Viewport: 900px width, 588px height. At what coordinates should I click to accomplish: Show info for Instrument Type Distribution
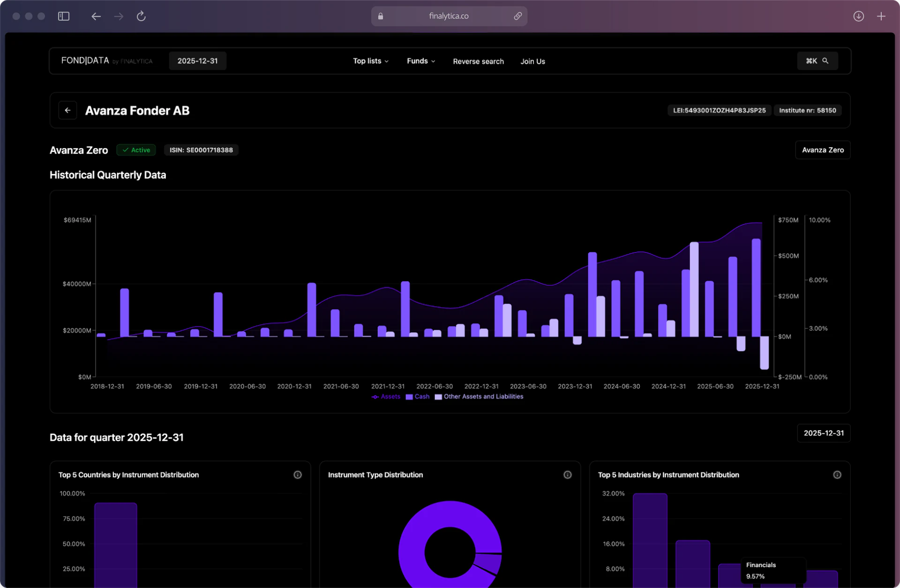point(567,475)
